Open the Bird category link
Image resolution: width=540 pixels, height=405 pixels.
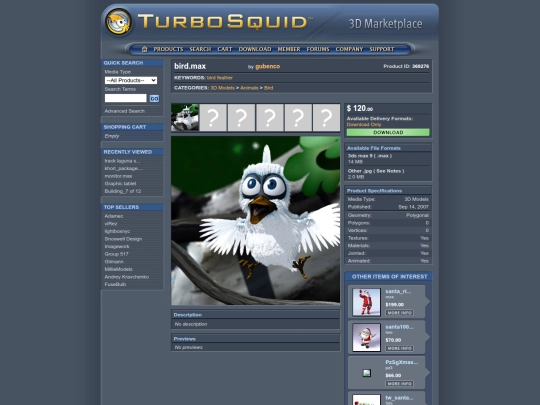pos(269,88)
